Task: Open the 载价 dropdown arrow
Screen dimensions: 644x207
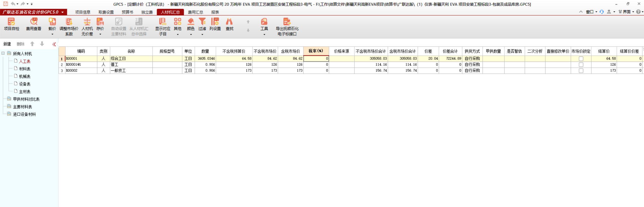Action: 52,34
